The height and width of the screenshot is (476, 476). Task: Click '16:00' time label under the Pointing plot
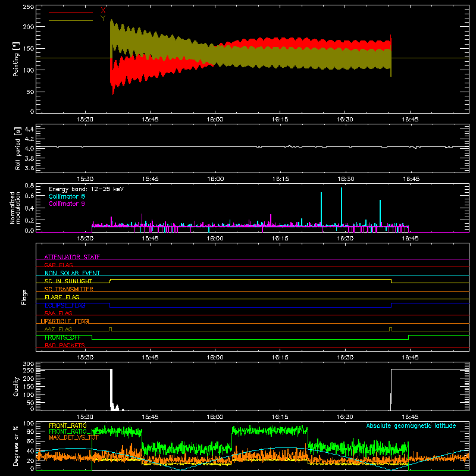pos(215,120)
